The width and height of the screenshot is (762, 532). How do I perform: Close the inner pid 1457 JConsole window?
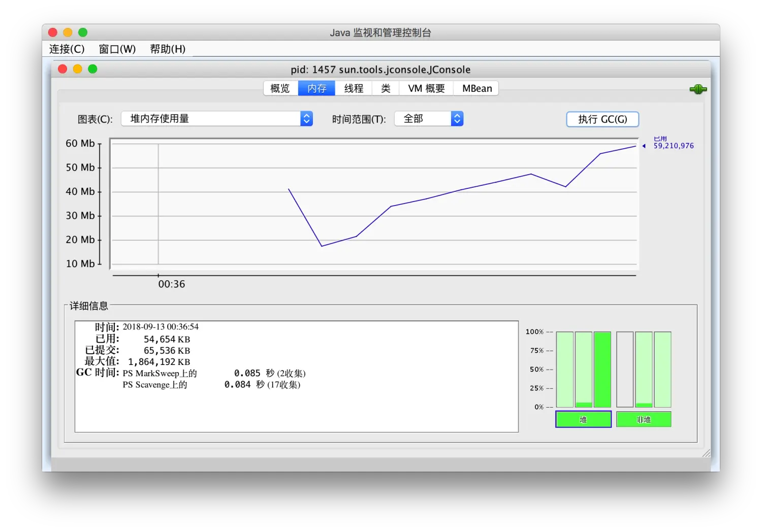[x=62, y=69]
